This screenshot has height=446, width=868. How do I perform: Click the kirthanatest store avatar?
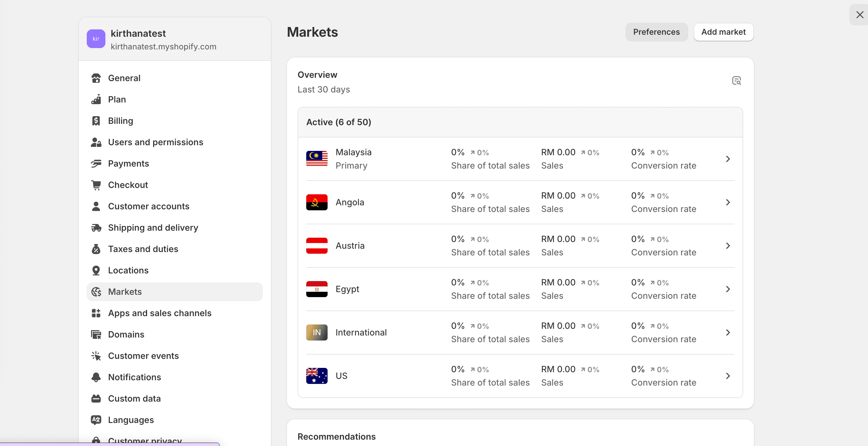click(x=96, y=39)
